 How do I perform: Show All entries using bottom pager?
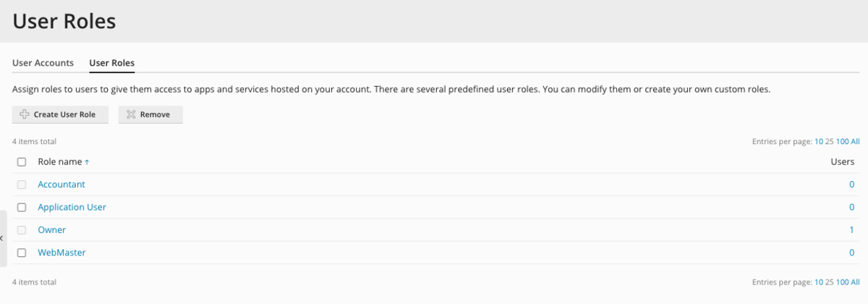coord(855,282)
